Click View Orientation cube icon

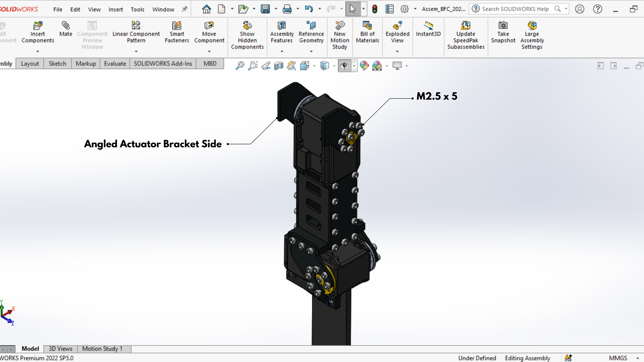(305, 66)
